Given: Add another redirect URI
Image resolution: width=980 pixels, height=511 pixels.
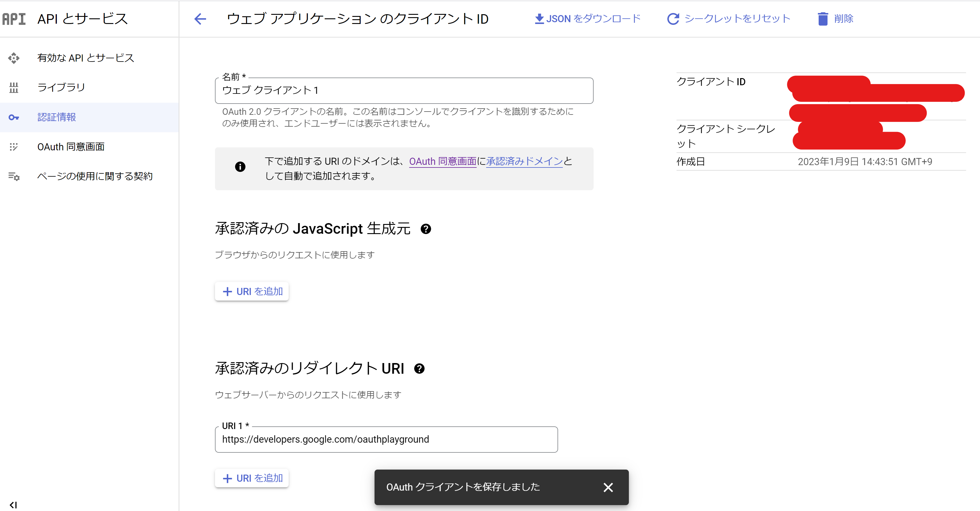Looking at the screenshot, I should [251, 478].
